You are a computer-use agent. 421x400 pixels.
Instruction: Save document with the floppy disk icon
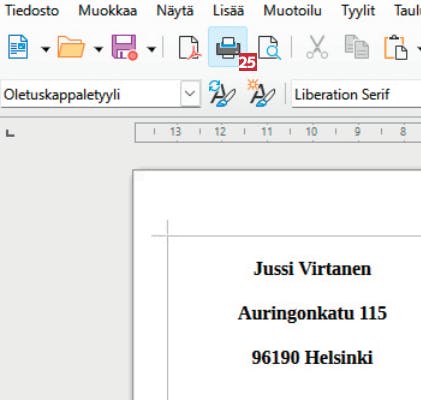[x=124, y=47]
